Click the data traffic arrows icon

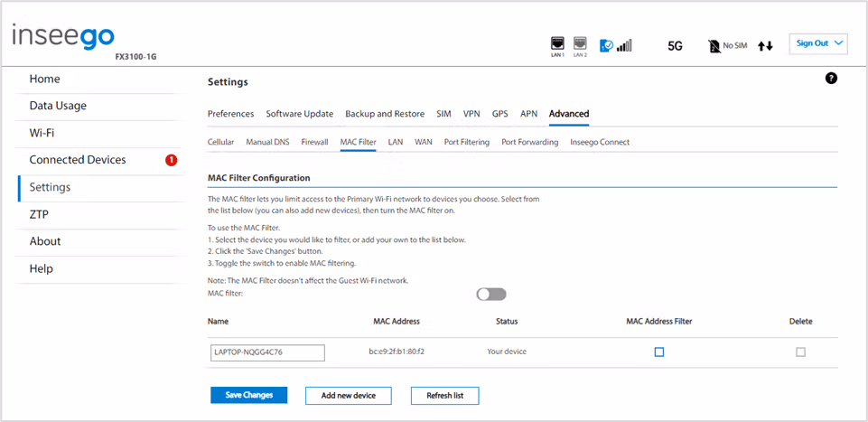pos(765,46)
